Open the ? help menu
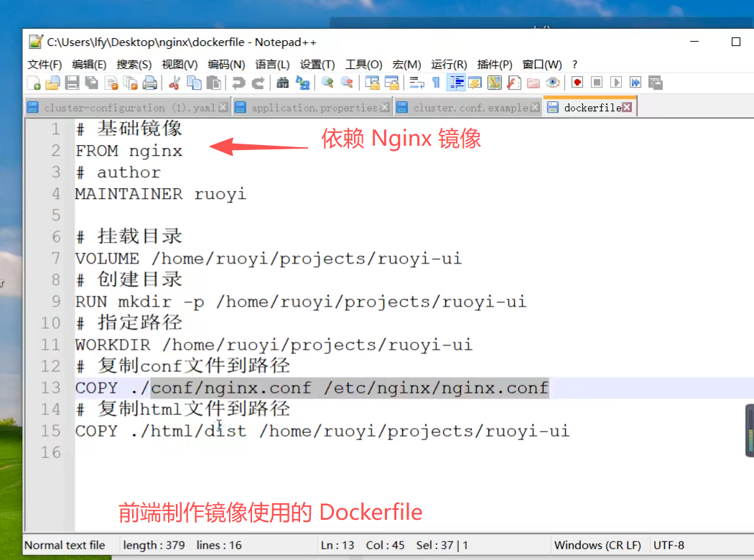The height and width of the screenshot is (560, 754). [574, 65]
